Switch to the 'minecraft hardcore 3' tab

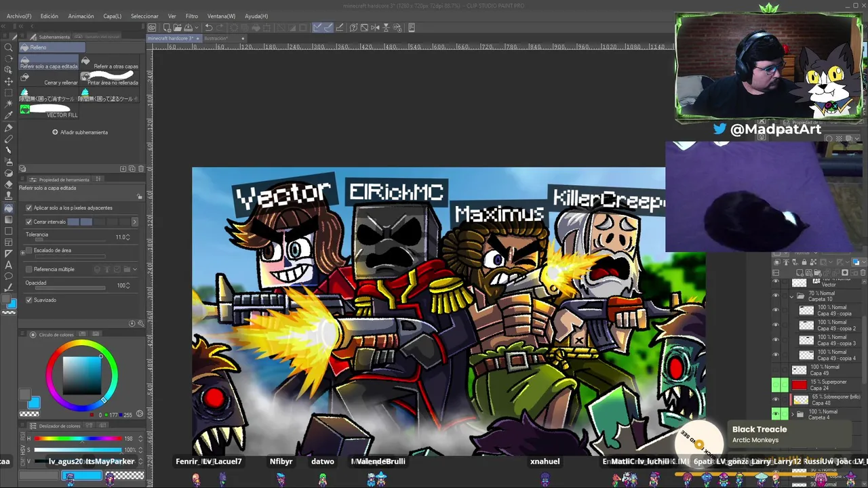pyautogui.click(x=174, y=39)
